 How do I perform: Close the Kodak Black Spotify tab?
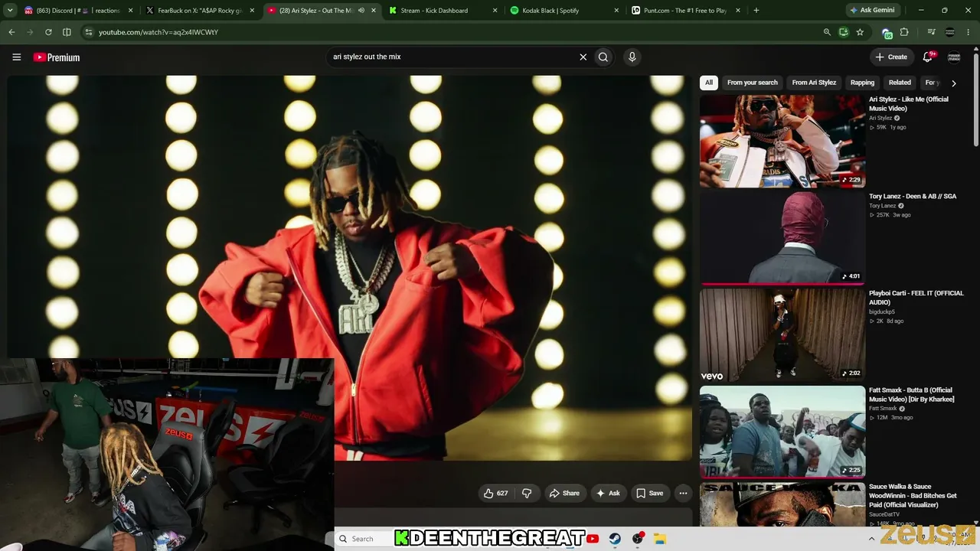click(x=616, y=11)
